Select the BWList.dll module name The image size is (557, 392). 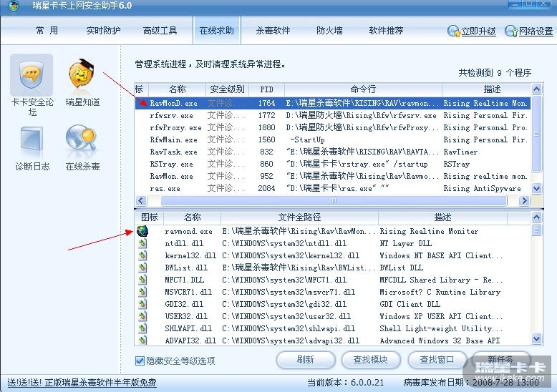(x=186, y=268)
